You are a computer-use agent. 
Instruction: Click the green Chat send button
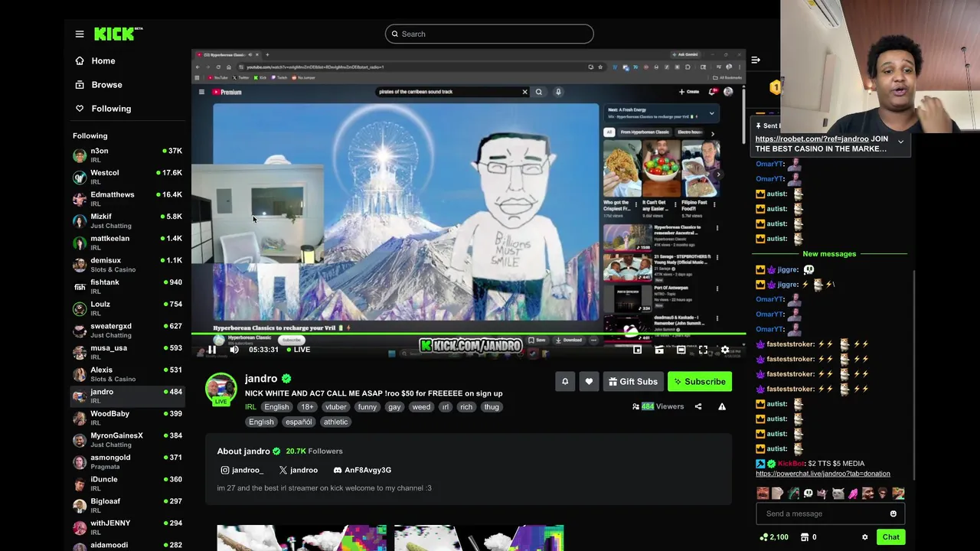pos(890,537)
